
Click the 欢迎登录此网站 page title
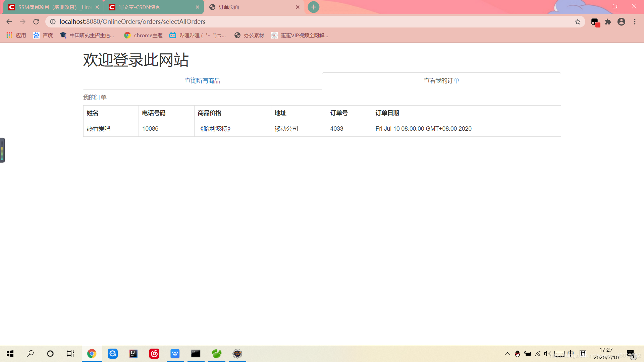(136, 60)
